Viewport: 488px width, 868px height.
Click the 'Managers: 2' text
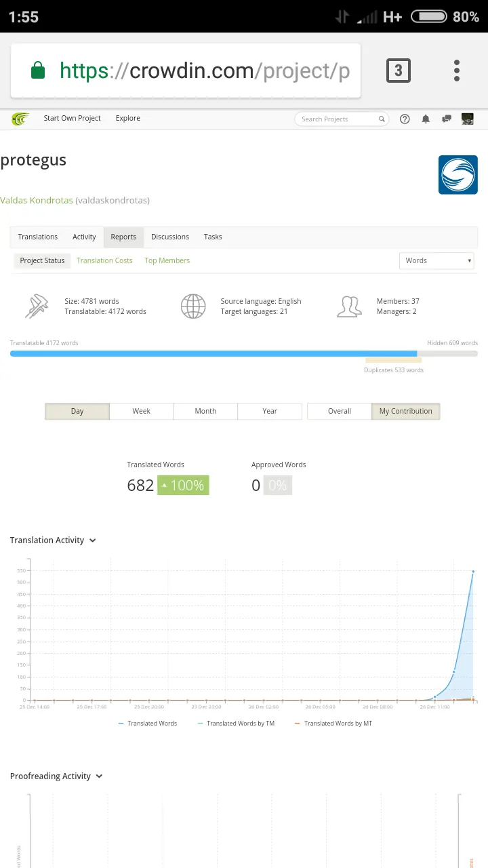[396, 311]
